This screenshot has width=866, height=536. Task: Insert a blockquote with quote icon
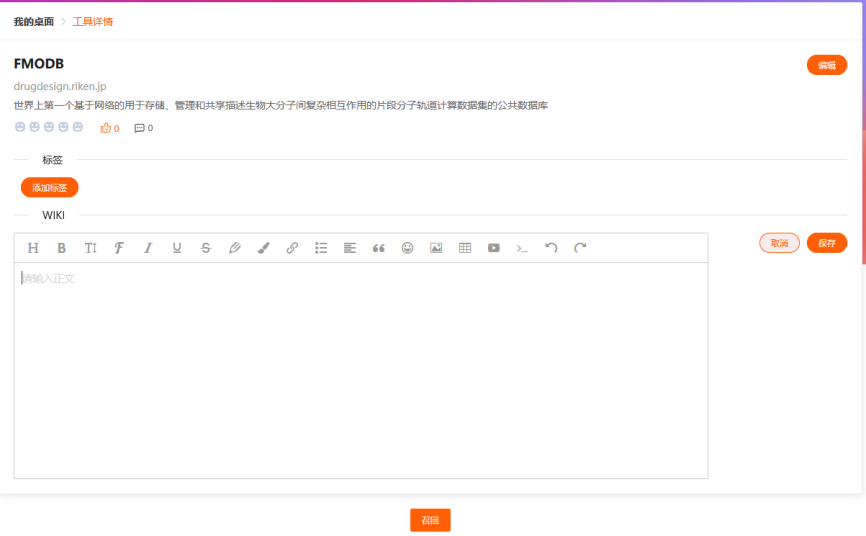tap(378, 248)
